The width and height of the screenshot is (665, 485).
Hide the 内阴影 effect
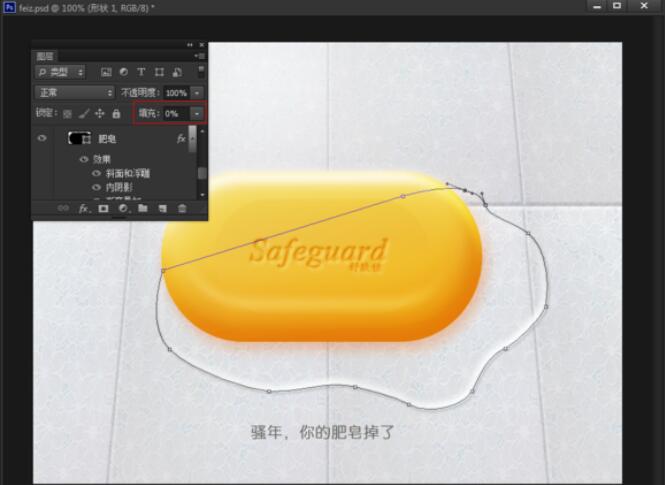[96, 187]
